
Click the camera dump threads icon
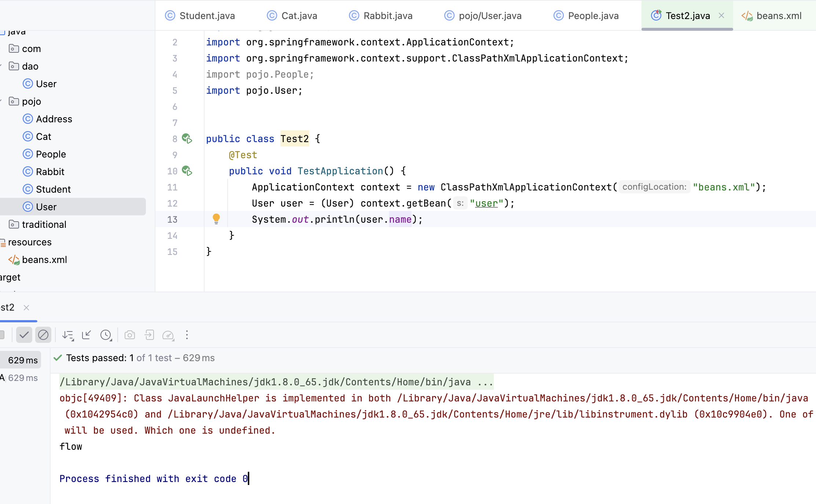(x=130, y=335)
